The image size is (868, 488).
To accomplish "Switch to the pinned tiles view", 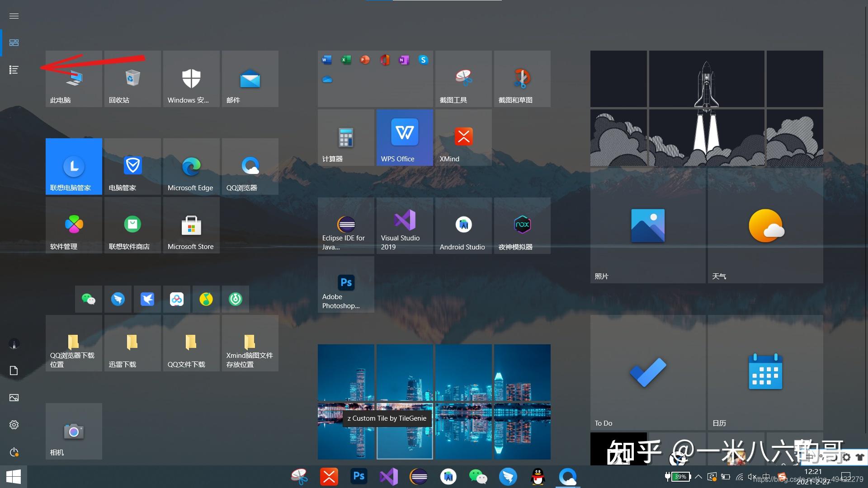I will click(x=14, y=42).
